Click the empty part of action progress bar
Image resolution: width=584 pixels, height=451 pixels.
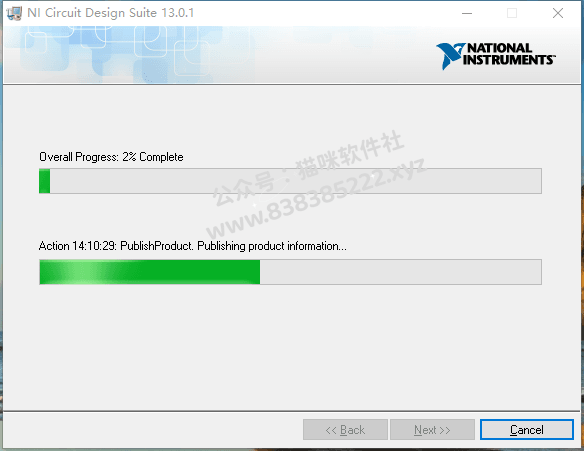point(400,272)
